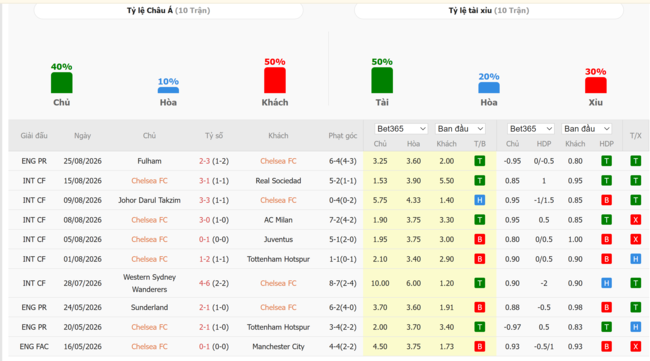650x361 pixels.
Task: Click the green Tài 50% bar
Action: (382, 80)
